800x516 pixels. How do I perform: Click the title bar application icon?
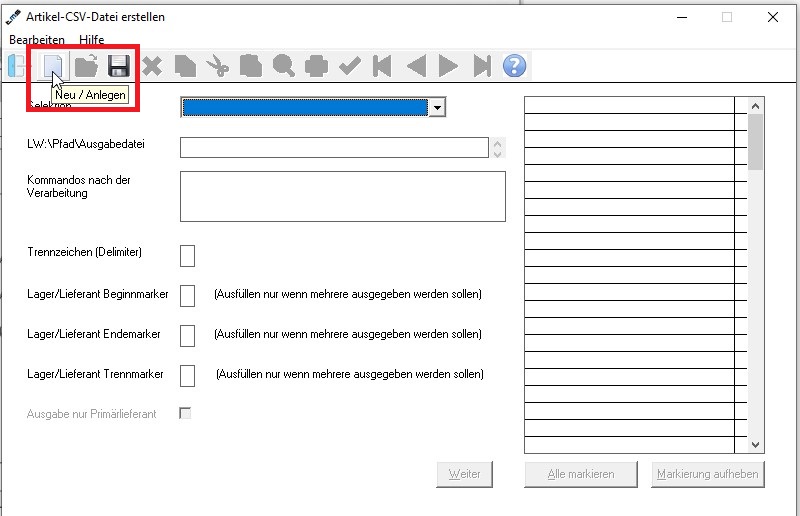click(13, 17)
